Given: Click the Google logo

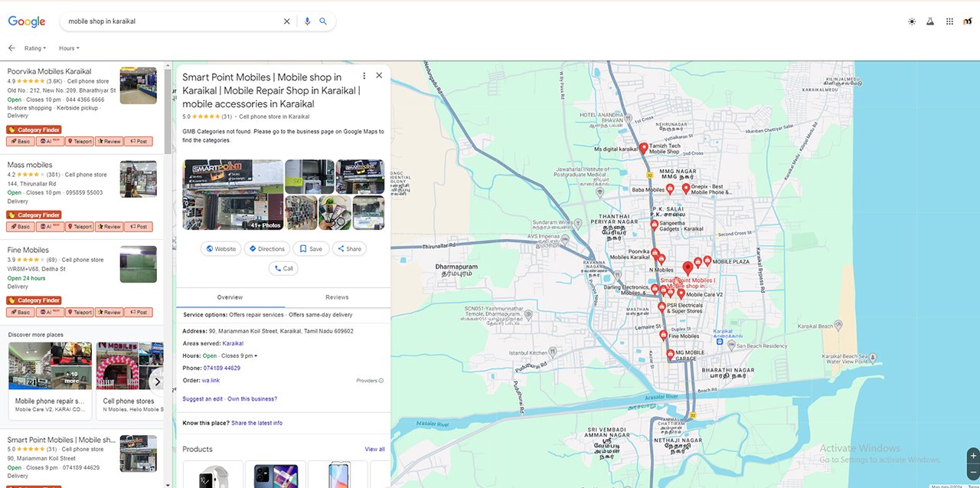Looking at the screenshot, I should [27, 21].
